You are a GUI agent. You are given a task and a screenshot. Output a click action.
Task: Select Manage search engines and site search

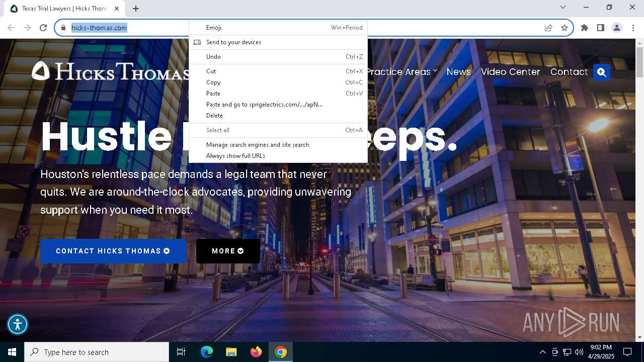tap(278, 145)
